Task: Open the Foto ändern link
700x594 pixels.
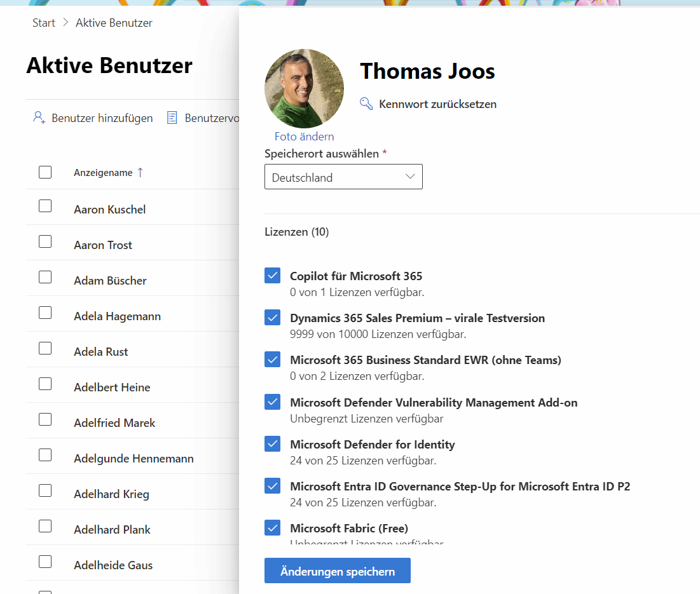Action: tap(304, 136)
